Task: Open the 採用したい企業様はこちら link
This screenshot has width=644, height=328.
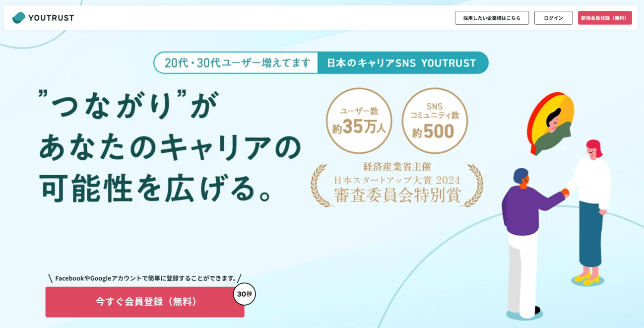Action: point(492,18)
